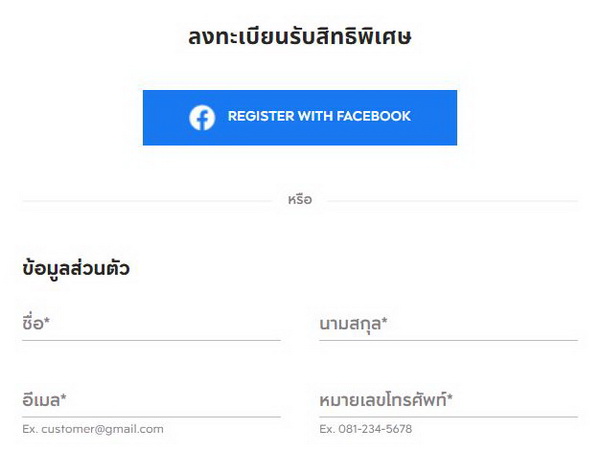This screenshot has width=600, height=474.
Task: Click the divider line right of หรือ
Action: (452, 201)
